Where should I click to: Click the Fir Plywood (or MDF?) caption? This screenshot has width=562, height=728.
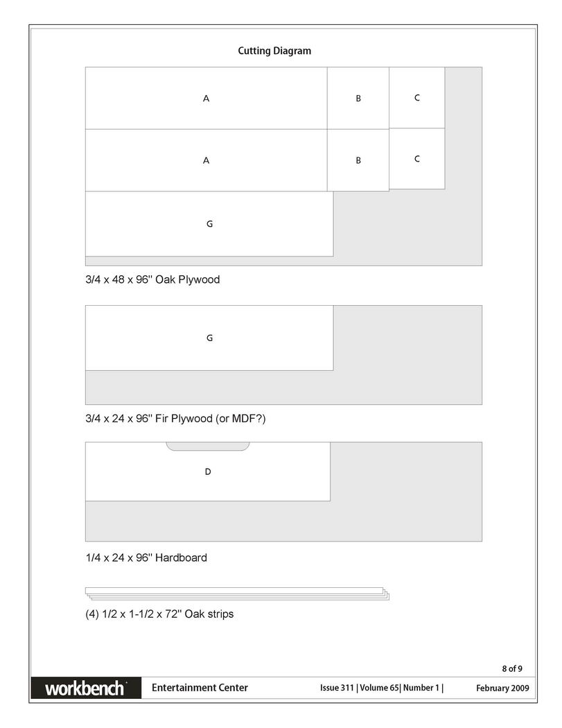[x=175, y=418]
